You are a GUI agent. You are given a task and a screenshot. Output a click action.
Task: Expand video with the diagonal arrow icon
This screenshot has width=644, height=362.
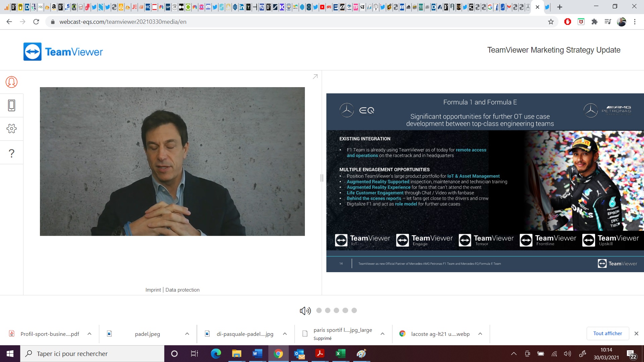pyautogui.click(x=315, y=77)
